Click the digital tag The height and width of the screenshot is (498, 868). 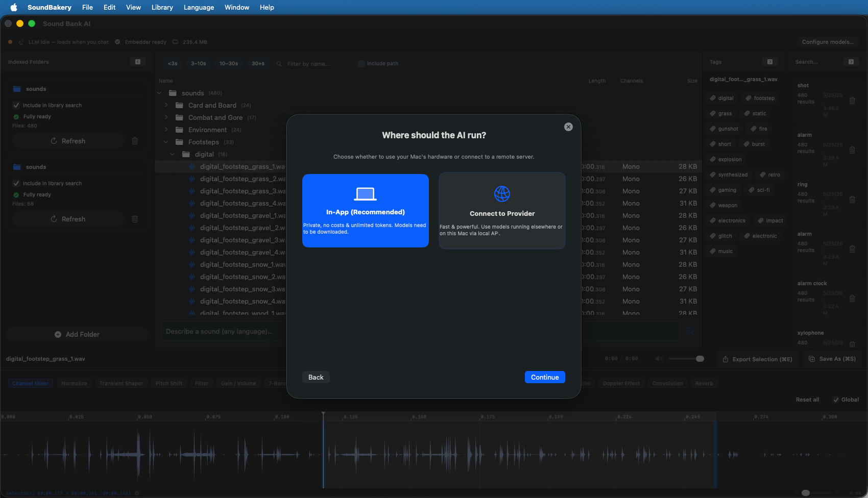click(721, 98)
